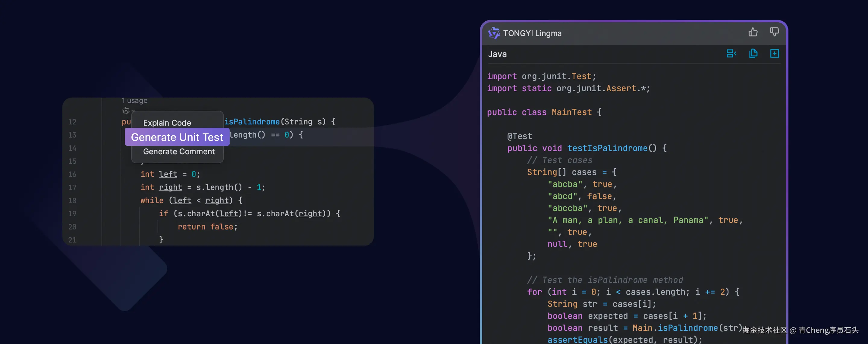Select Generate Unit Test option
868x344 pixels.
pos(177,137)
